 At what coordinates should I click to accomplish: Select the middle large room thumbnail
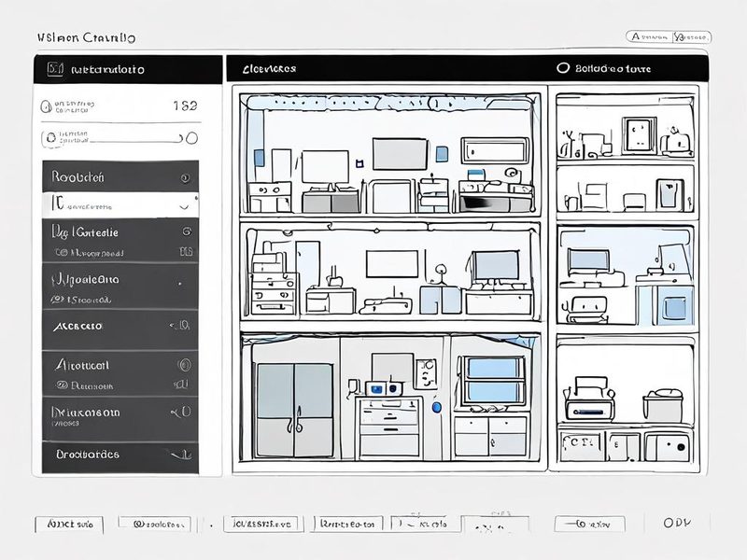pyautogui.click(x=390, y=271)
